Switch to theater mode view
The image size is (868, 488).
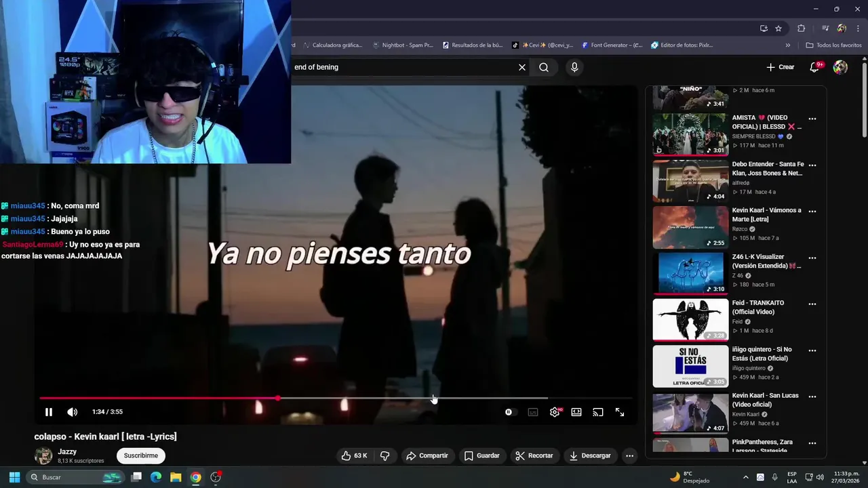click(576, 412)
